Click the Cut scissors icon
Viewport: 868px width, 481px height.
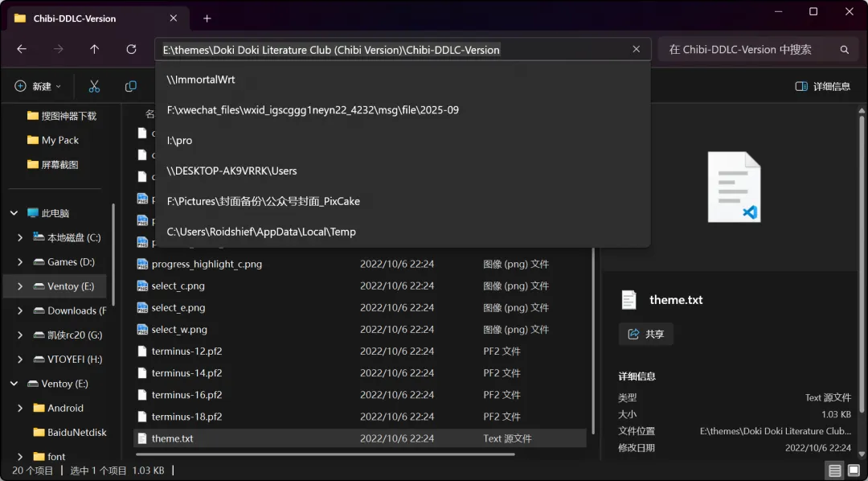point(94,86)
